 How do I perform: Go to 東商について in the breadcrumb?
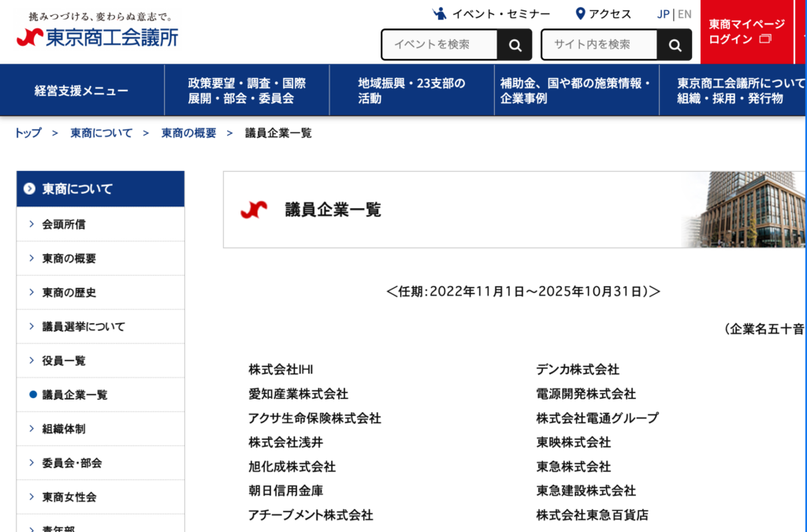click(102, 133)
